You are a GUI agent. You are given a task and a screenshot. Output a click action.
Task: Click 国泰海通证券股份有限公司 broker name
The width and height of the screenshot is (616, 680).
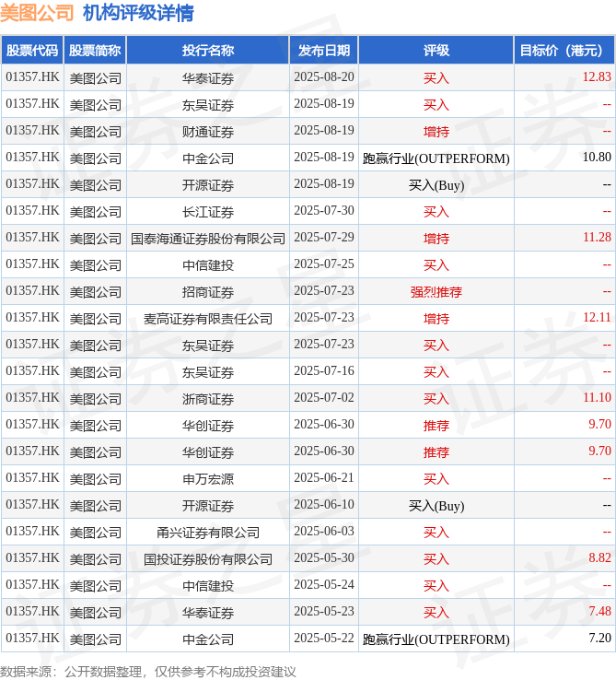[208, 239]
